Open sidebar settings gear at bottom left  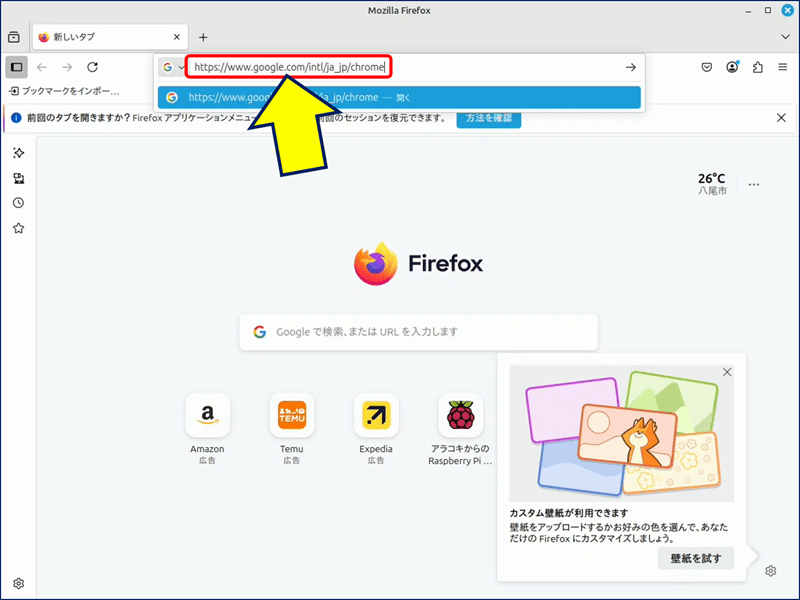pos(18,583)
